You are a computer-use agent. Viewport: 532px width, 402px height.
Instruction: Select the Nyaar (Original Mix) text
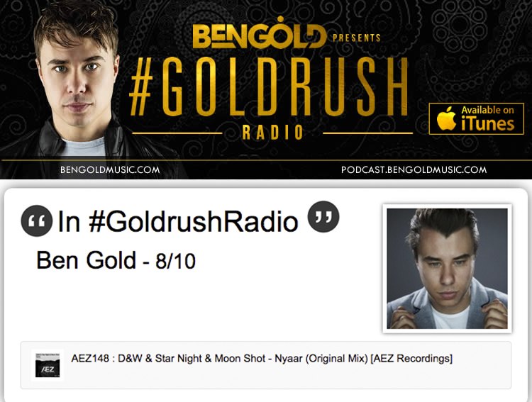pyautogui.click(x=321, y=359)
